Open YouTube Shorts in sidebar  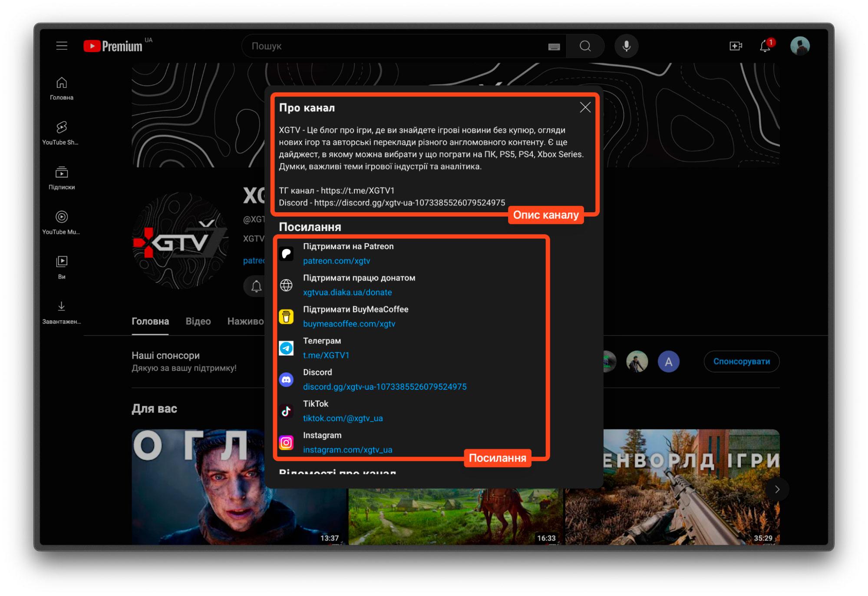[61, 133]
